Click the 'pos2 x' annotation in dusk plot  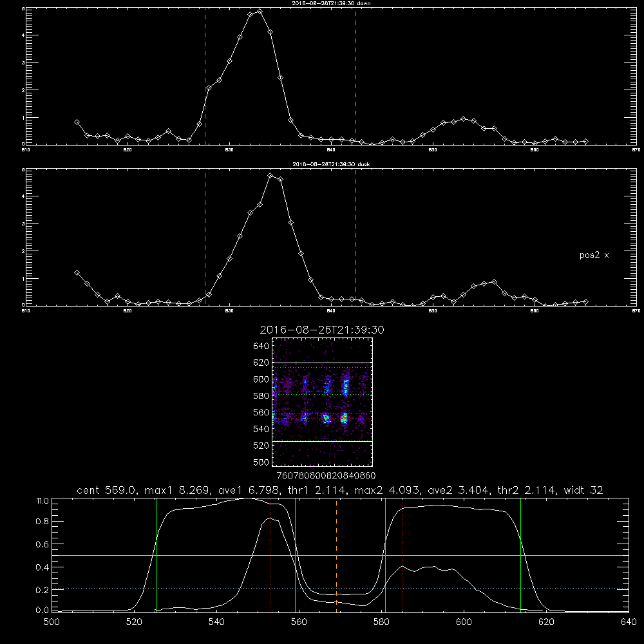point(594,255)
